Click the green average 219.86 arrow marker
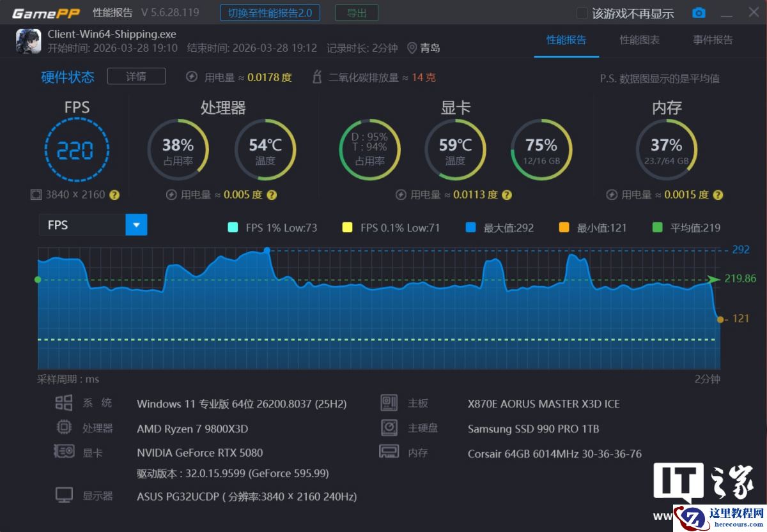Viewport: 767px width, 532px height. [714, 279]
